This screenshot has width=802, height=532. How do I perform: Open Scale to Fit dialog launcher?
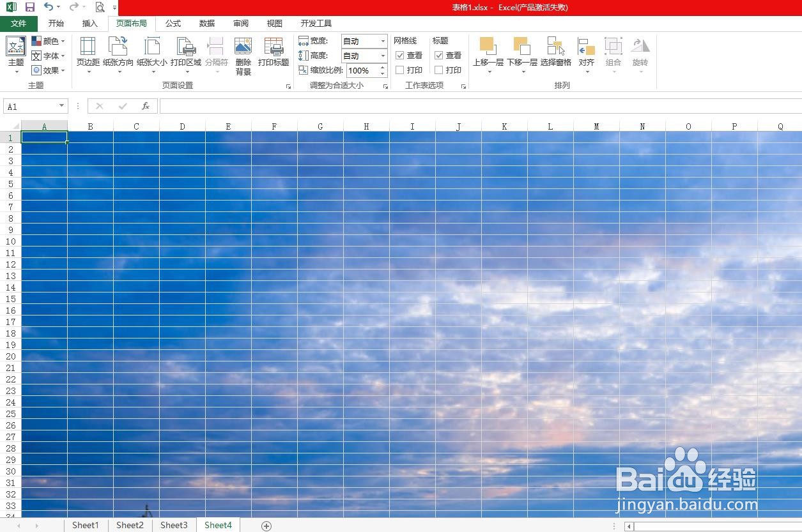point(385,86)
